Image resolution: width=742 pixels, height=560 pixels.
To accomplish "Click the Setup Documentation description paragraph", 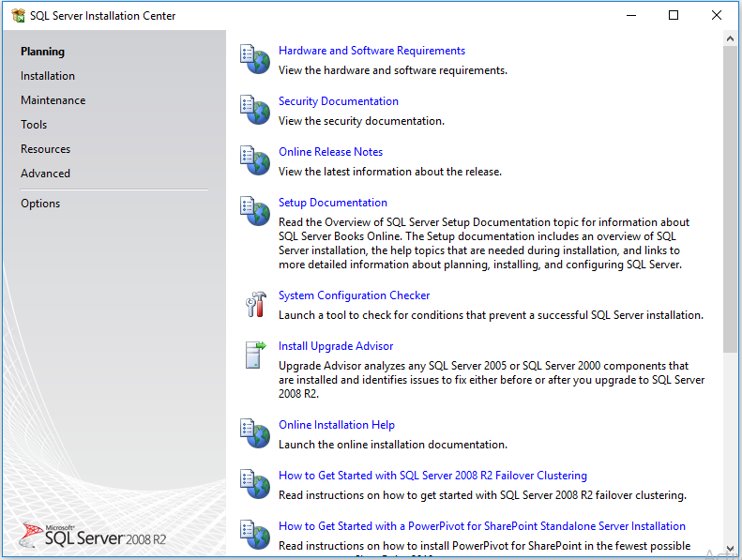I will click(x=484, y=243).
